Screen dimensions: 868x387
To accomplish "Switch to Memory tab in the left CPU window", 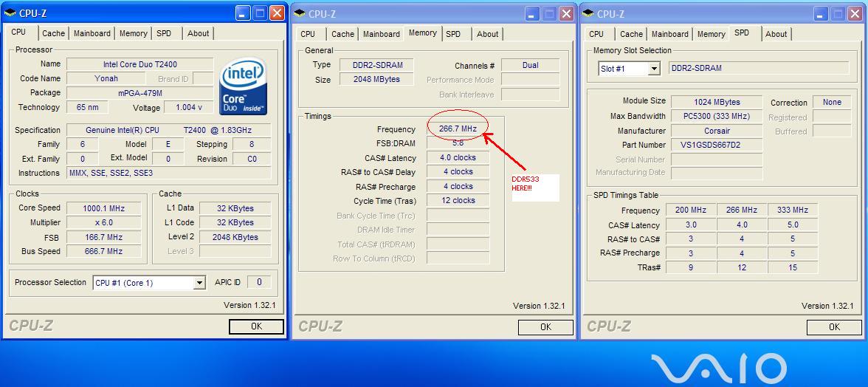I will (x=134, y=33).
